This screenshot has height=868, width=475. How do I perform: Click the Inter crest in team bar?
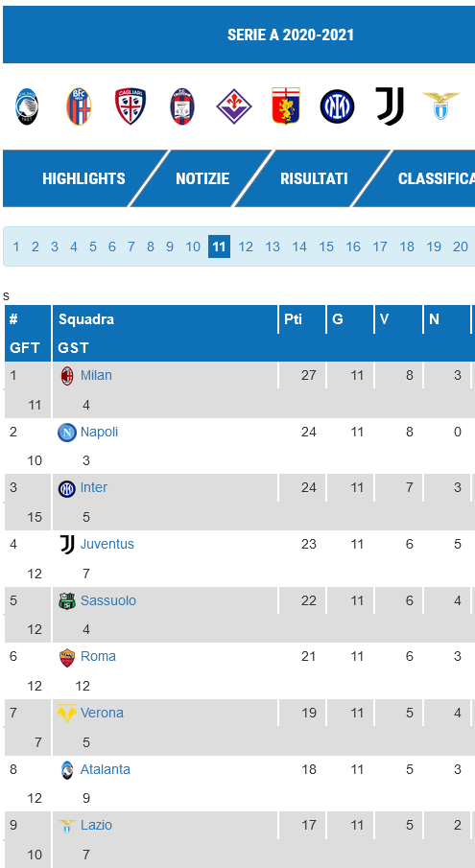337,106
